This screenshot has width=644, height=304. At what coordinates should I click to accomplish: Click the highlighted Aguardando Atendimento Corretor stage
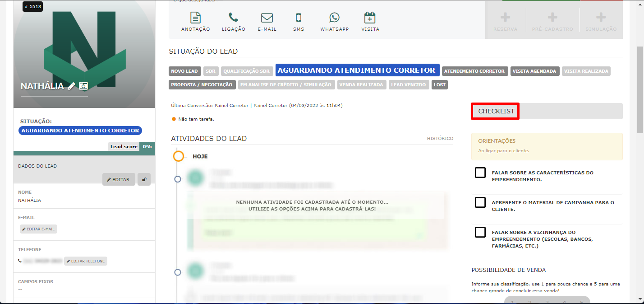coord(357,70)
